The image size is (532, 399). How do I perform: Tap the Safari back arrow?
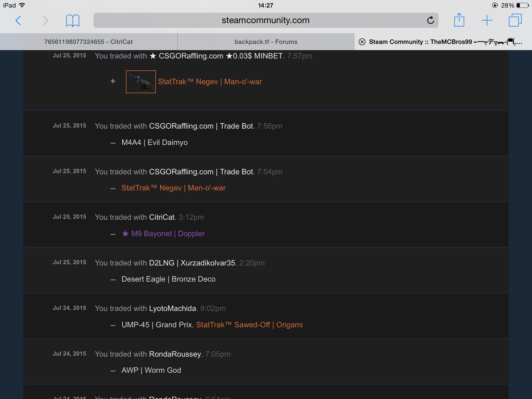[x=18, y=21]
